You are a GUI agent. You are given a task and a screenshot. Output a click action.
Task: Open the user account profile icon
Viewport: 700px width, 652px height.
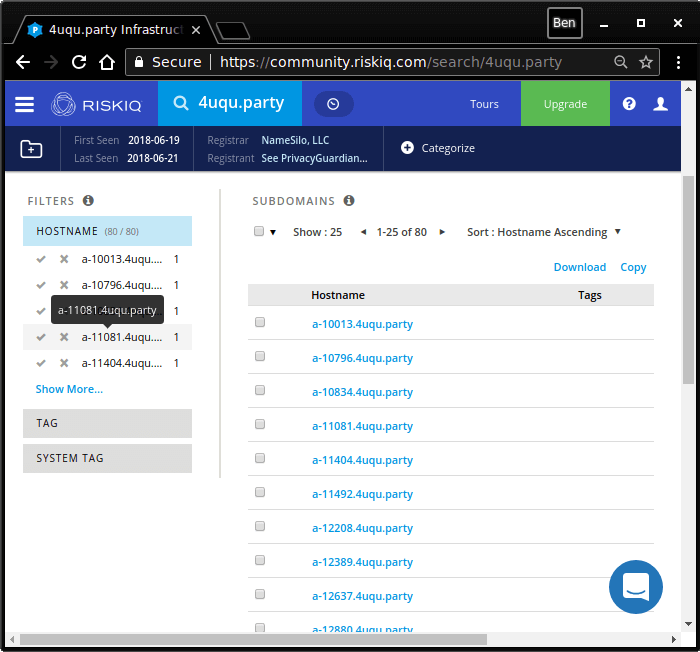click(x=660, y=104)
